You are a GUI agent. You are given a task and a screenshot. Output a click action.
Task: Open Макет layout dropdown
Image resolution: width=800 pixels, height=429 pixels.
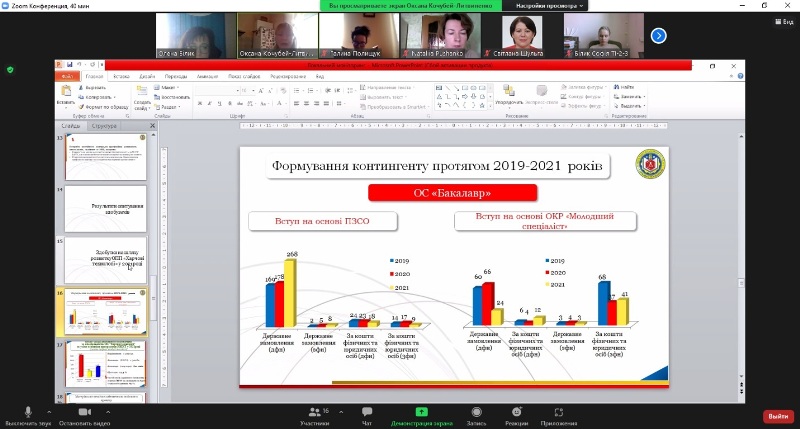click(167, 88)
